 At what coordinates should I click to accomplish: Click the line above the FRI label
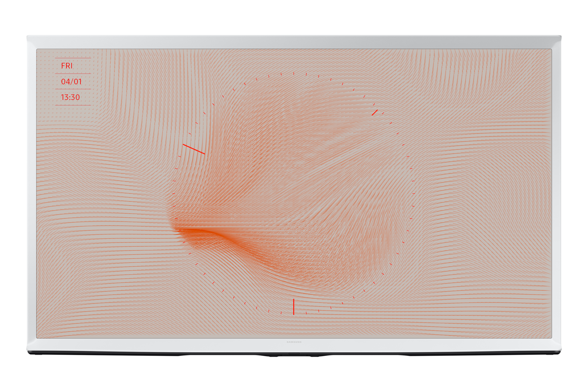click(73, 58)
